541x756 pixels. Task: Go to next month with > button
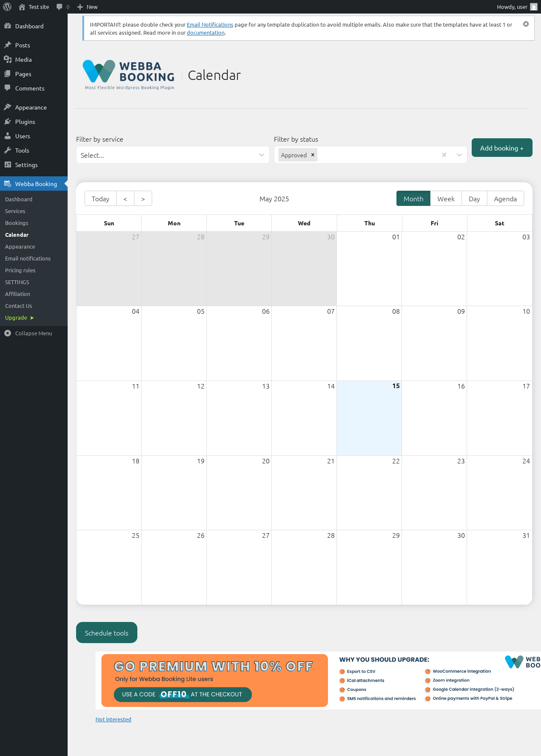click(143, 199)
